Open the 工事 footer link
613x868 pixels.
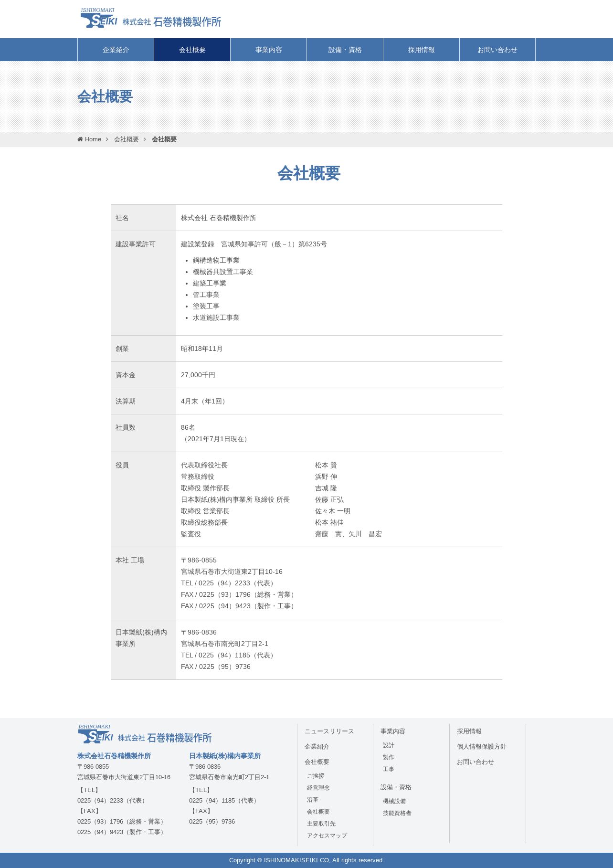click(389, 769)
